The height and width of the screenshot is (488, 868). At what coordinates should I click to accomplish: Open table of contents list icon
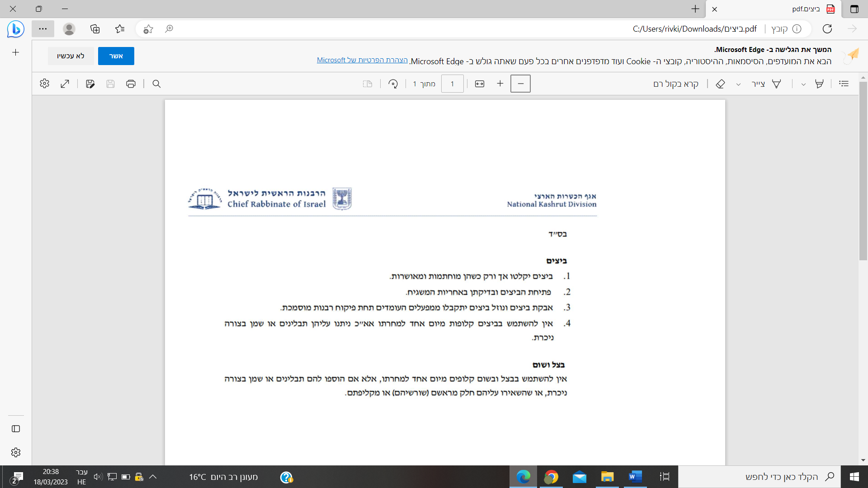[844, 84]
